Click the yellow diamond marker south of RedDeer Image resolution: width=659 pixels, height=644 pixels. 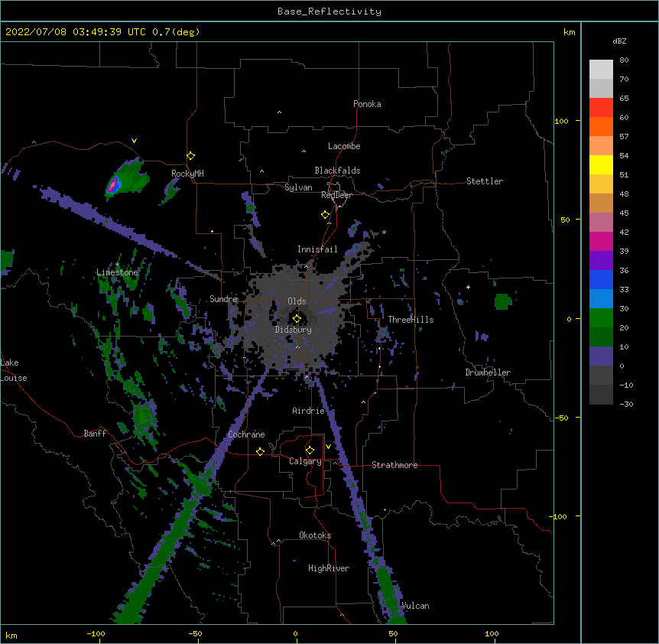pyautogui.click(x=325, y=215)
